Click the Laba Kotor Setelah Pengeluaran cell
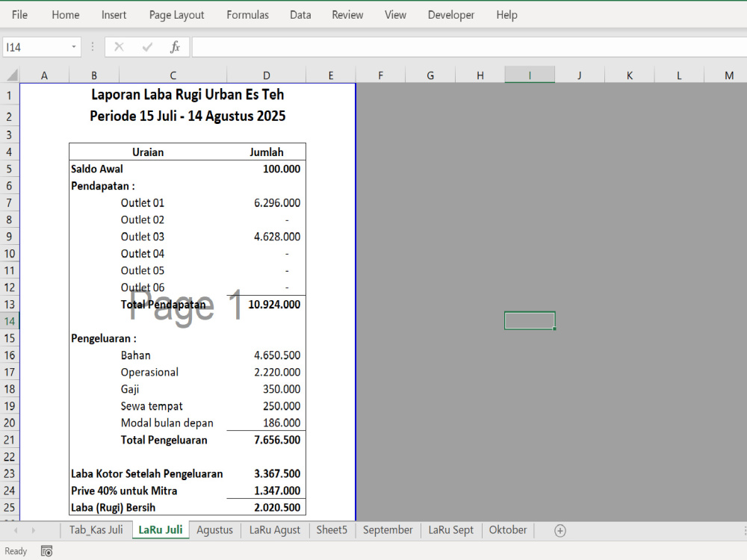The height and width of the screenshot is (560, 747). pos(146,474)
